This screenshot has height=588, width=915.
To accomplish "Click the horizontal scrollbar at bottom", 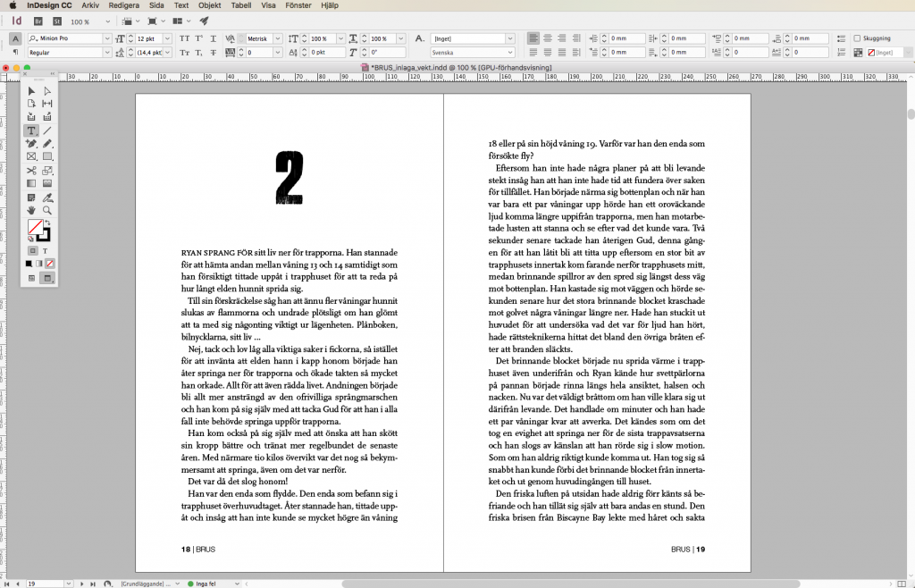I will pos(569,584).
